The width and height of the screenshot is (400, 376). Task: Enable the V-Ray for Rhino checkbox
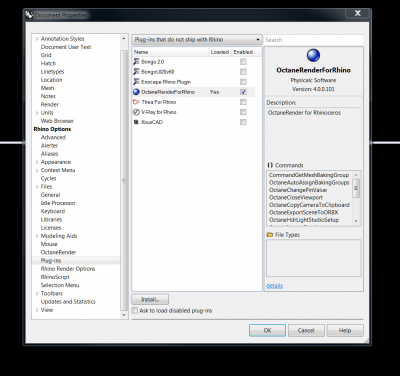[243, 112]
